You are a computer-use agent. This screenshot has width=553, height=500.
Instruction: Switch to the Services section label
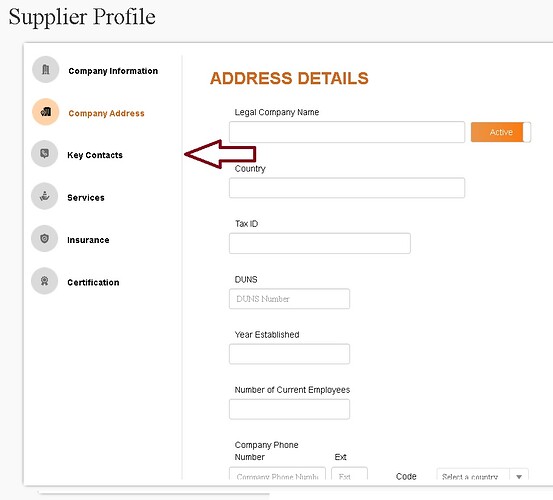(86, 198)
